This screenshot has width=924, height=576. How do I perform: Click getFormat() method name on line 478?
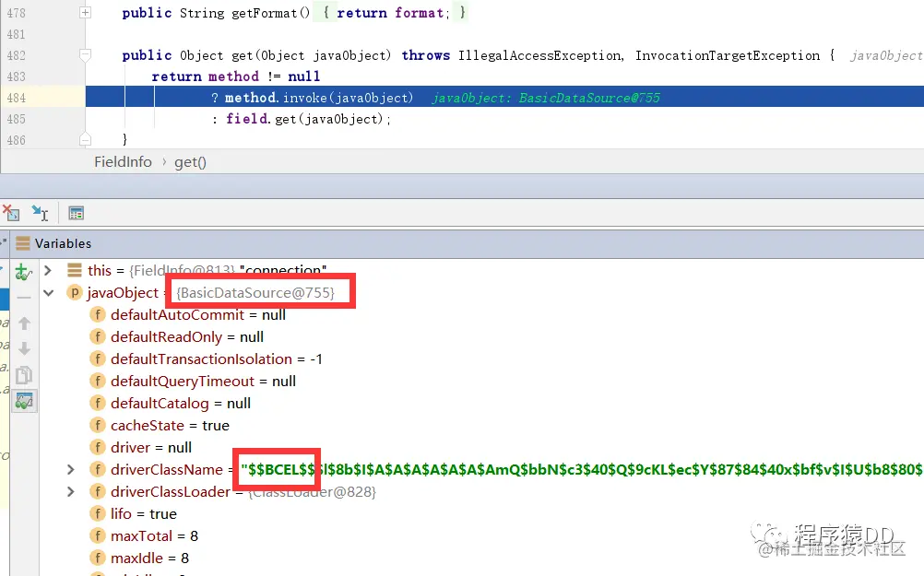pos(270,13)
